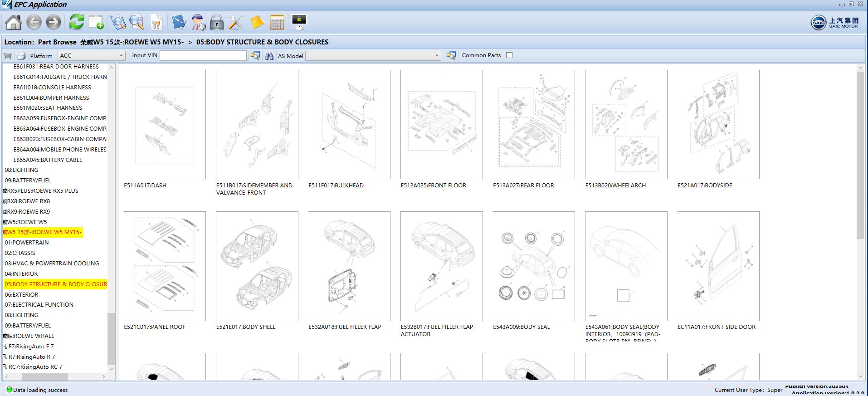The width and height of the screenshot is (868, 396).
Task: Select 04:INTERIOR tree node
Action: 21,274
